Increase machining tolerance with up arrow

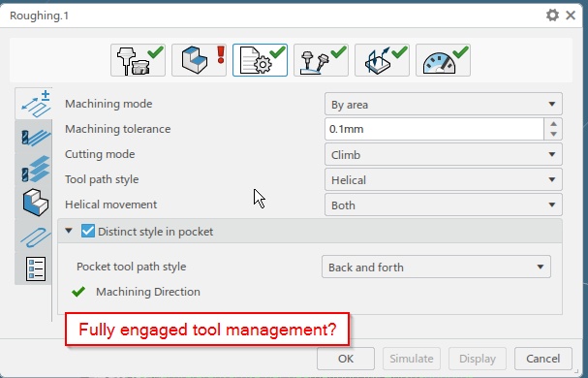click(x=553, y=124)
